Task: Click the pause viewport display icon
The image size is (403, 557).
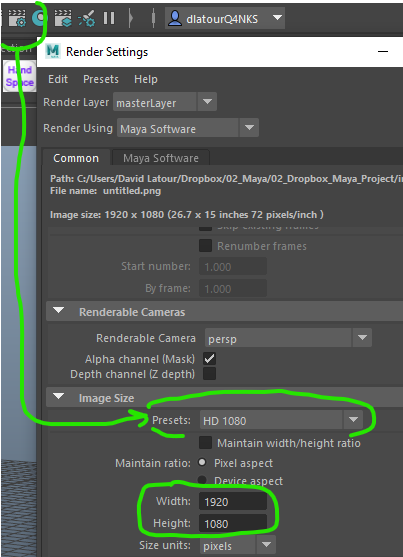Action: point(109,18)
